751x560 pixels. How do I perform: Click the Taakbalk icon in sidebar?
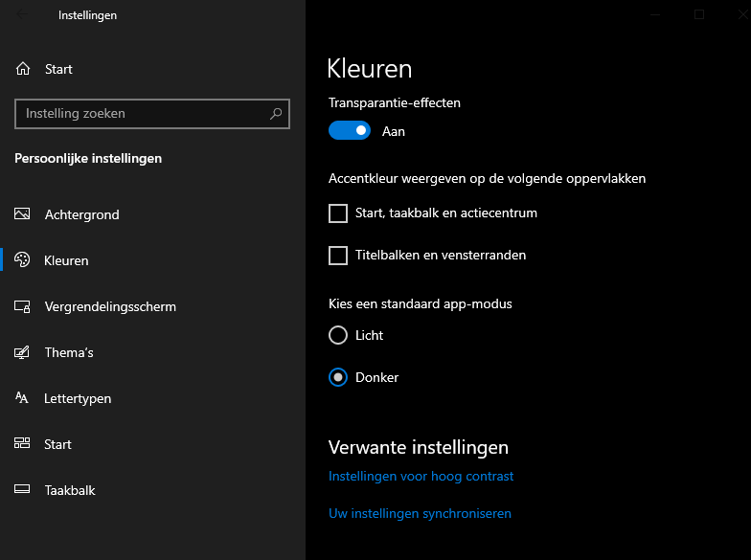[x=23, y=490]
